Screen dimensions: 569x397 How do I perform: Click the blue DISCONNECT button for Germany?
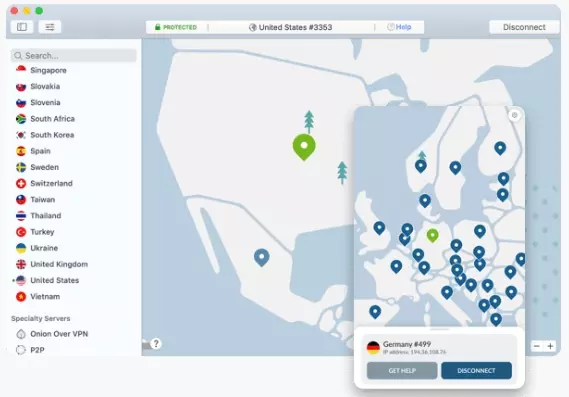point(476,371)
